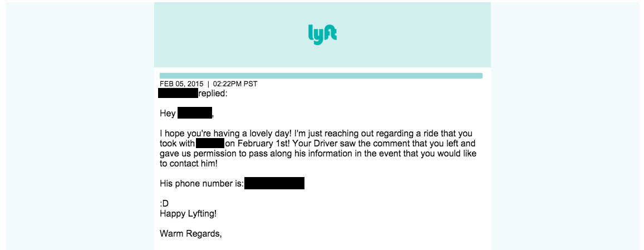This screenshot has height=250, width=644.
Task: Click the redacted phone number block
Action: pyautogui.click(x=274, y=183)
